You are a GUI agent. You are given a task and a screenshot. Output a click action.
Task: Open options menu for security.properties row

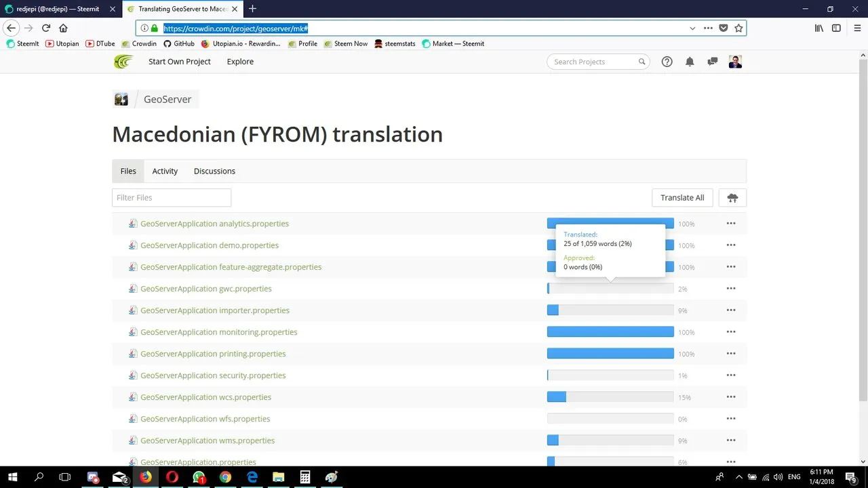pyautogui.click(x=731, y=375)
